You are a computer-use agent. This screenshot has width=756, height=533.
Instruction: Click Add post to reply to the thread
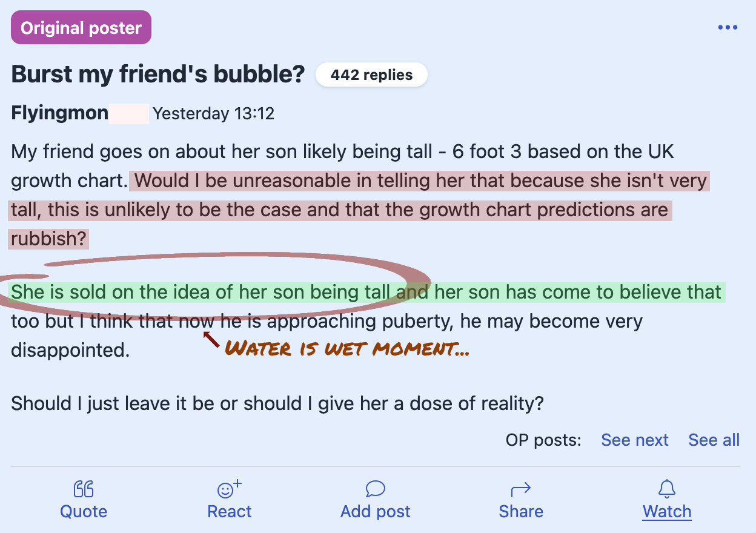tap(374, 511)
